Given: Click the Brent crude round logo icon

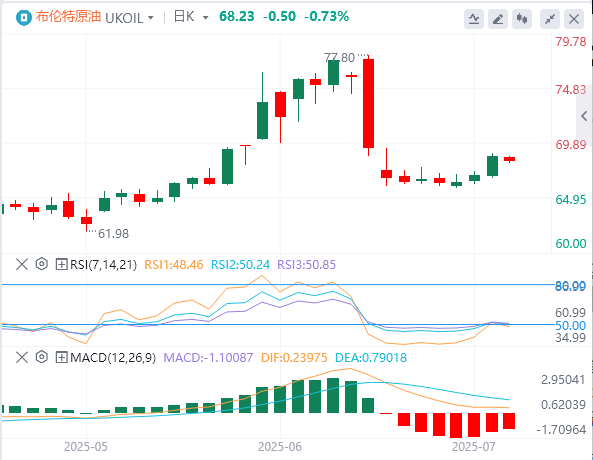Looking at the screenshot, I should click(23, 17).
